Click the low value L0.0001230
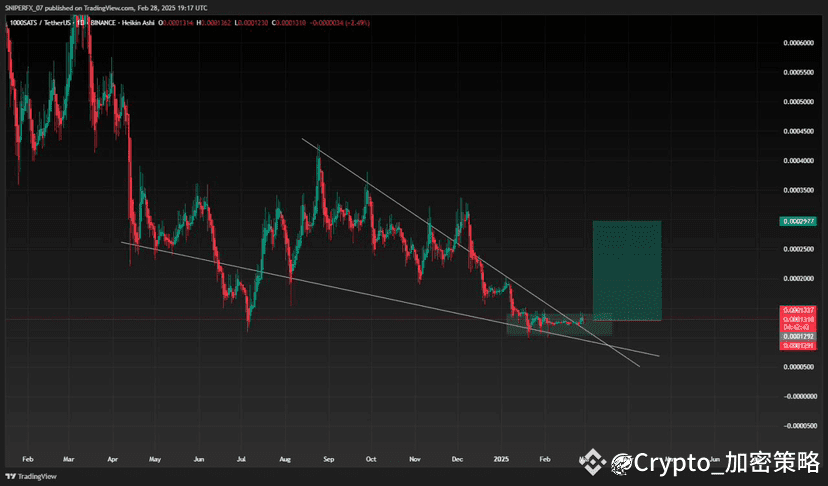This screenshot has height=486, width=828. [x=251, y=23]
